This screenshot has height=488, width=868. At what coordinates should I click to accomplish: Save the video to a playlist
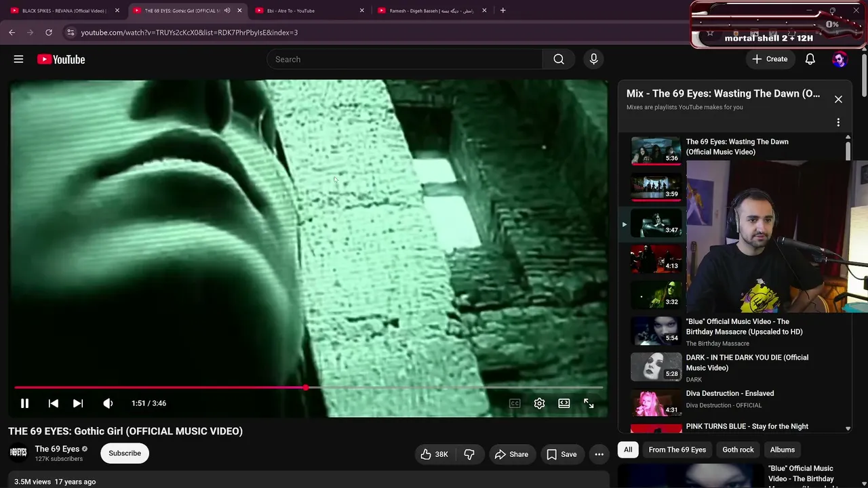click(561, 454)
